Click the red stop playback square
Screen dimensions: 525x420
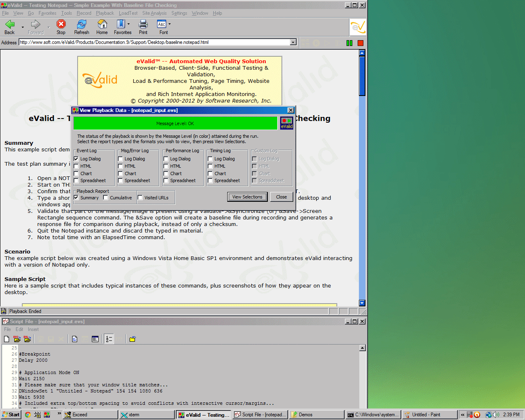point(361,43)
